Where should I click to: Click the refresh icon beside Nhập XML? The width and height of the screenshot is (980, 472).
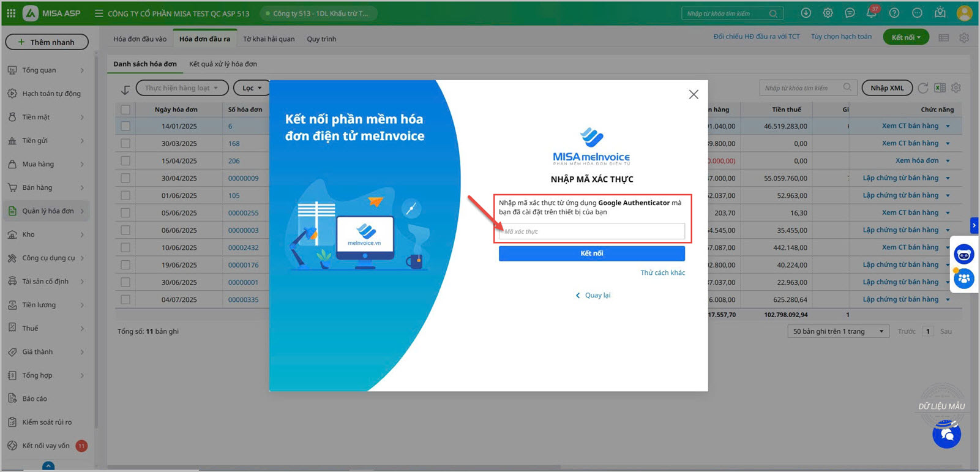click(923, 88)
